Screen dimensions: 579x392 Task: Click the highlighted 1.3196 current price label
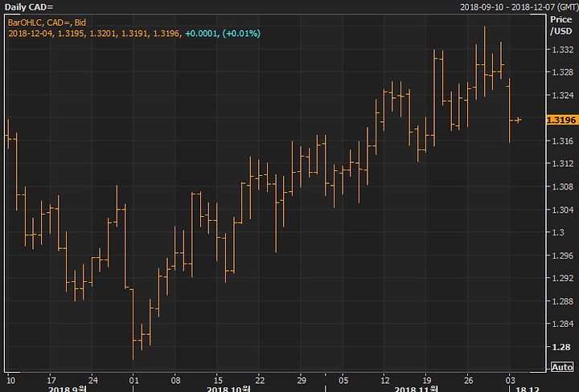pyautogui.click(x=561, y=120)
